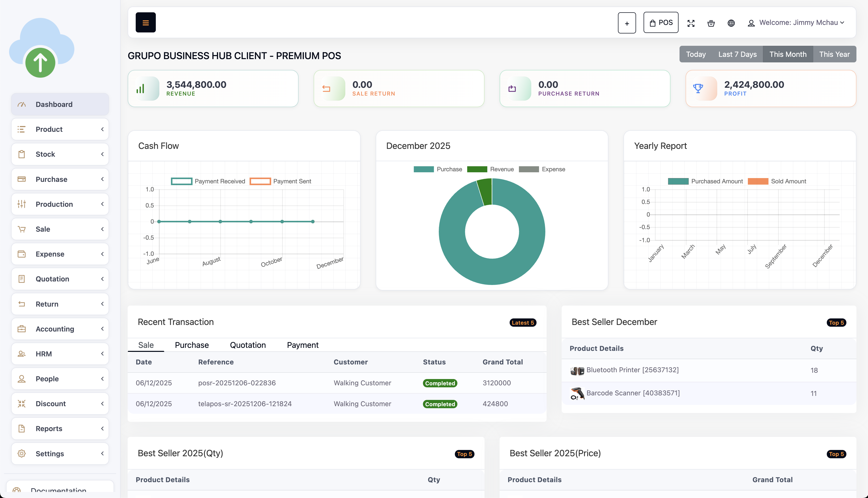Image resolution: width=868 pixels, height=498 pixels.
Task: Toggle fullscreen mode icon
Action: click(691, 23)
